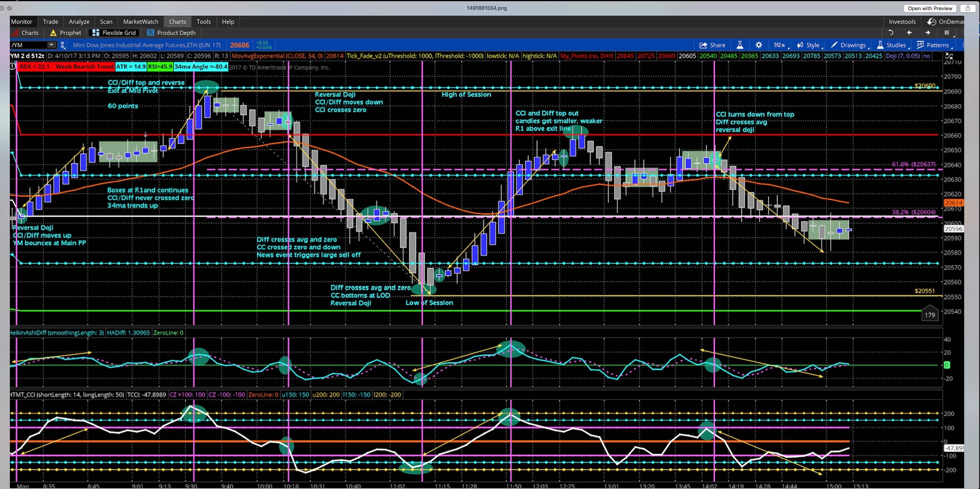Expand the /YM symbol dropdown arrow
This screenshot has width=980, height=489.
[x=51, y=45]
